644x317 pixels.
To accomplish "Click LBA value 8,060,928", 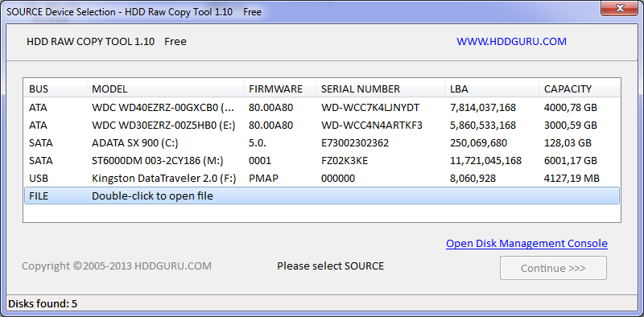I will [473, 179].
